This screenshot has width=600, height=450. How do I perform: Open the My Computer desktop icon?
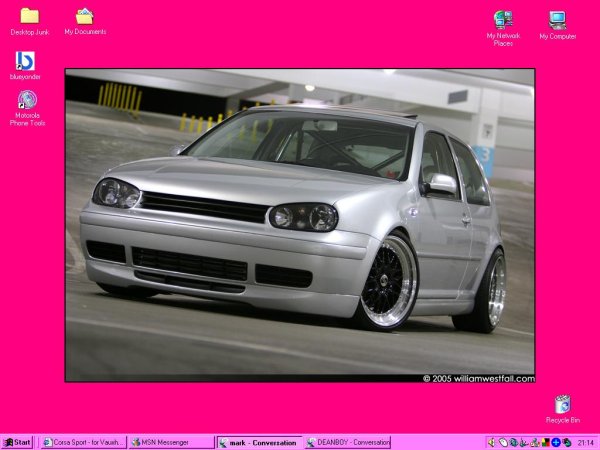click(x=557, y=20)
